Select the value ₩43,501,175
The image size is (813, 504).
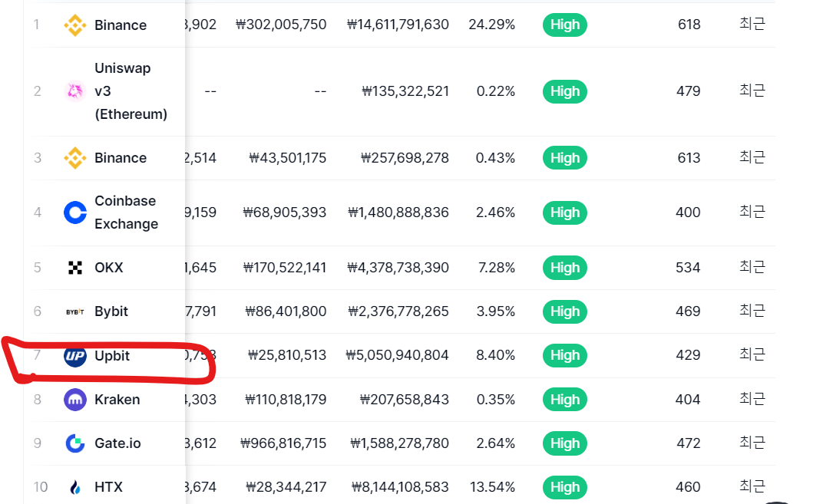pos(288,158)
